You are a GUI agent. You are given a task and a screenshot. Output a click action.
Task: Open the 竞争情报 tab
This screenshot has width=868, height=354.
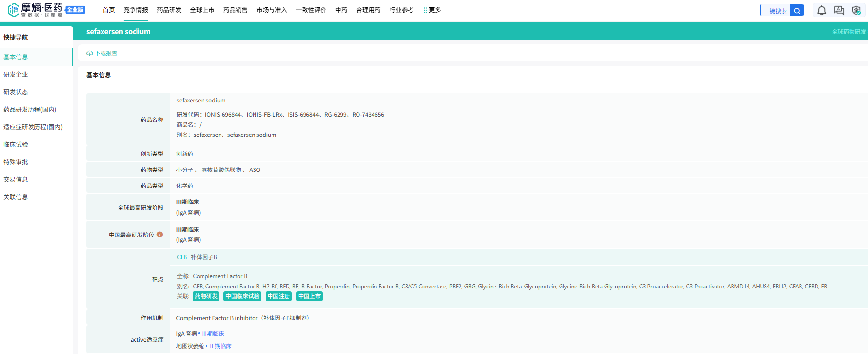[136, 10]
